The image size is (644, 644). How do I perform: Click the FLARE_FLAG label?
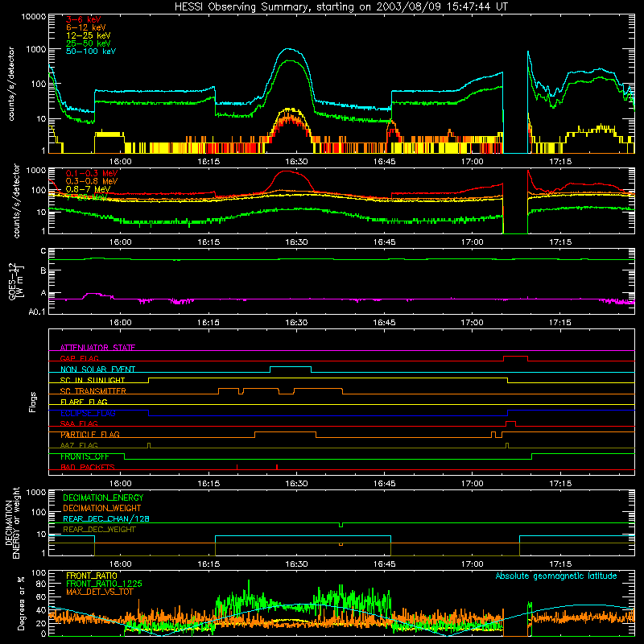point(84,402)
